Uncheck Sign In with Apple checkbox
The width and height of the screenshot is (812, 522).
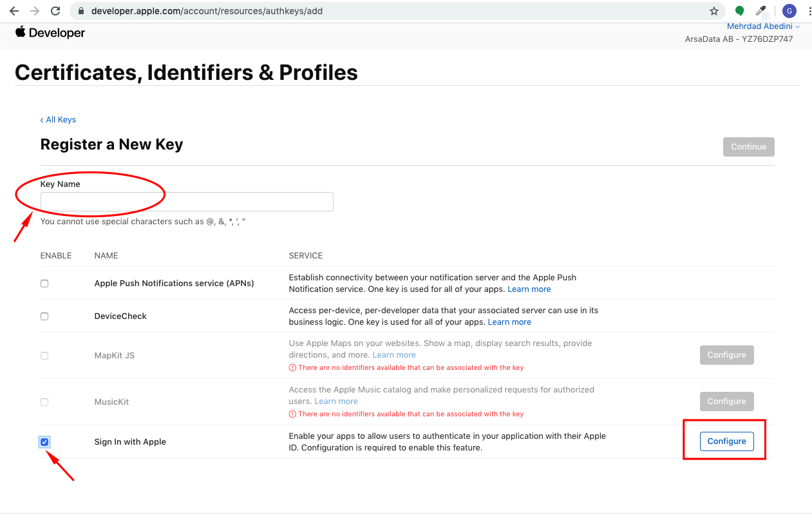tap(44, 442)
